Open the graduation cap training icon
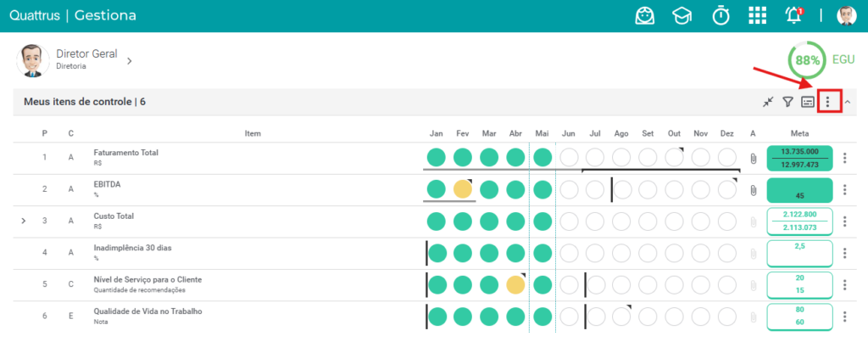868x353 pixels. pos(682,16)
